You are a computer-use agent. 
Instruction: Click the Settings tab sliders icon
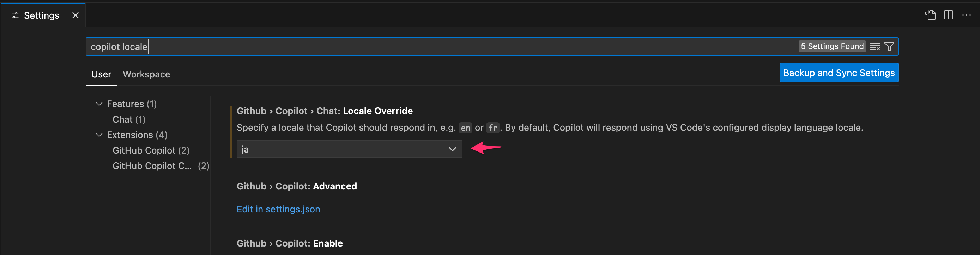point(15,15)
